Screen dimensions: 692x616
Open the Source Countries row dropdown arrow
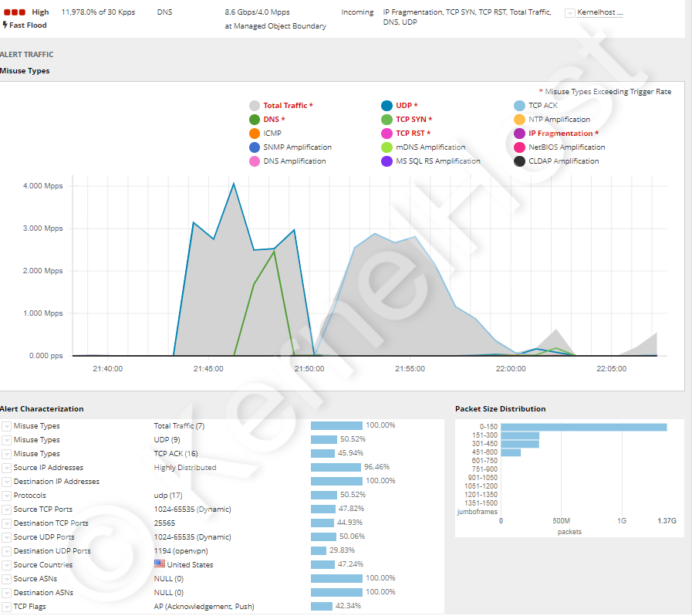pyautogui.click(x=6, y=565)
